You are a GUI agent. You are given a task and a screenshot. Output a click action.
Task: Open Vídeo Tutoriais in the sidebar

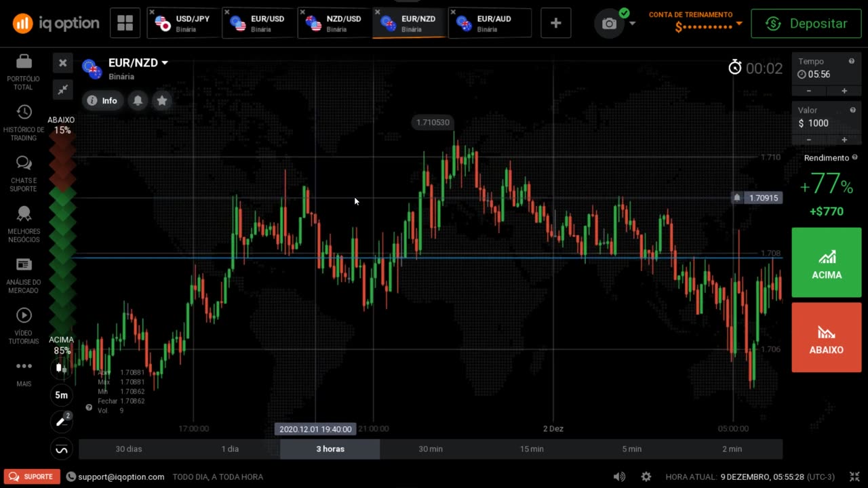coord(24,326)
